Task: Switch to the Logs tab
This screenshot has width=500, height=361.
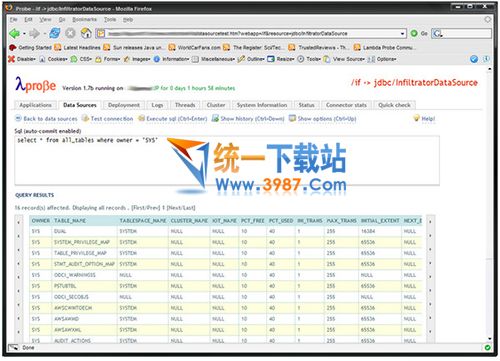Action: coord(157,105)
